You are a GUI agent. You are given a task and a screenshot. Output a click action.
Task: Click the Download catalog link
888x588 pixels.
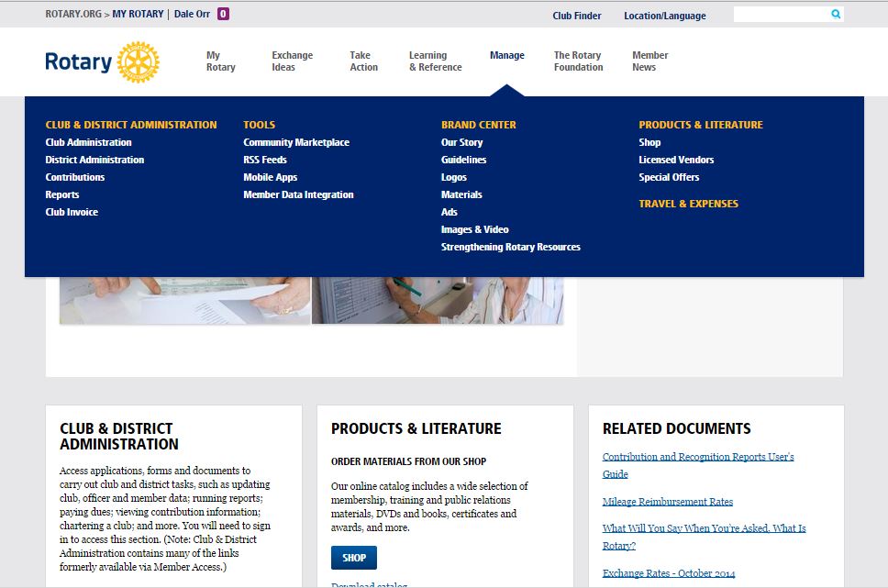click(x=370, y=584)
